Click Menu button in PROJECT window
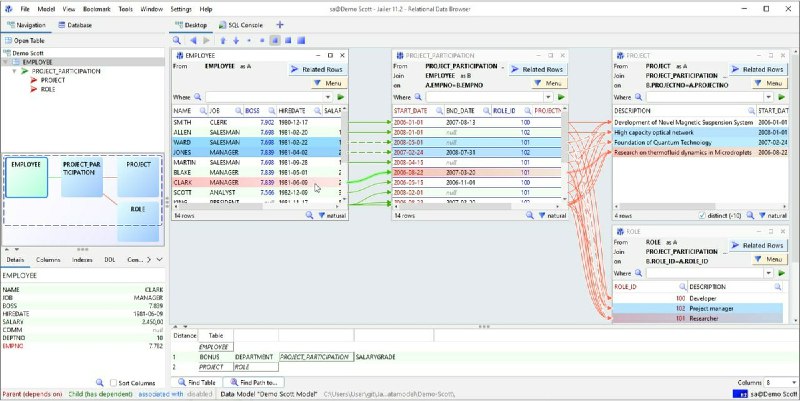 769,83
